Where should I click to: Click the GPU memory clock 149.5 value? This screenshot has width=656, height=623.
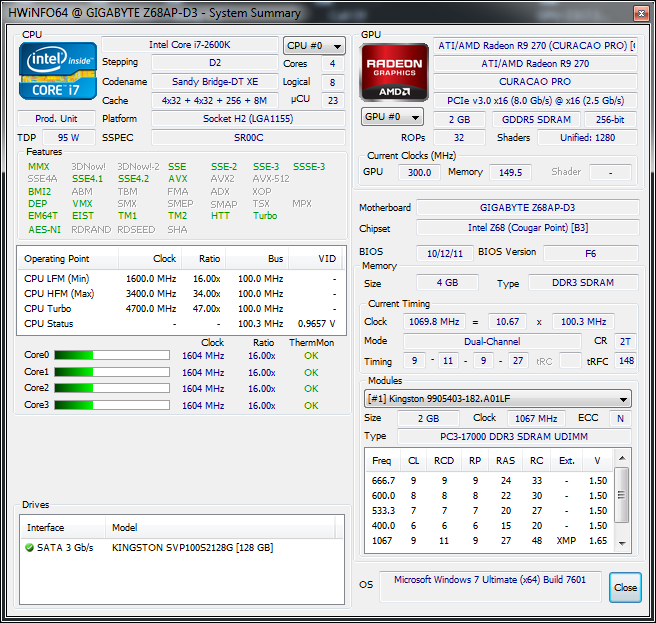(510, 172)
